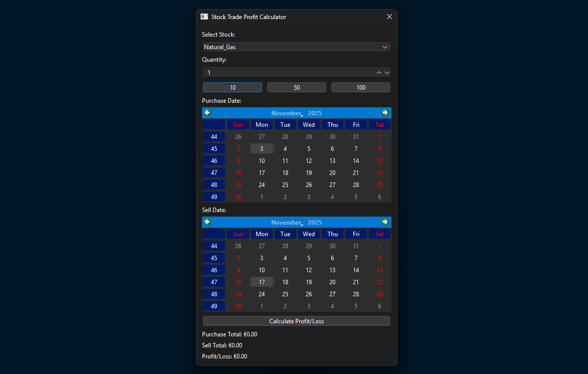
Task: Click the Stock Trade Profit Calculator title bar icon
Action: point(204,16)
